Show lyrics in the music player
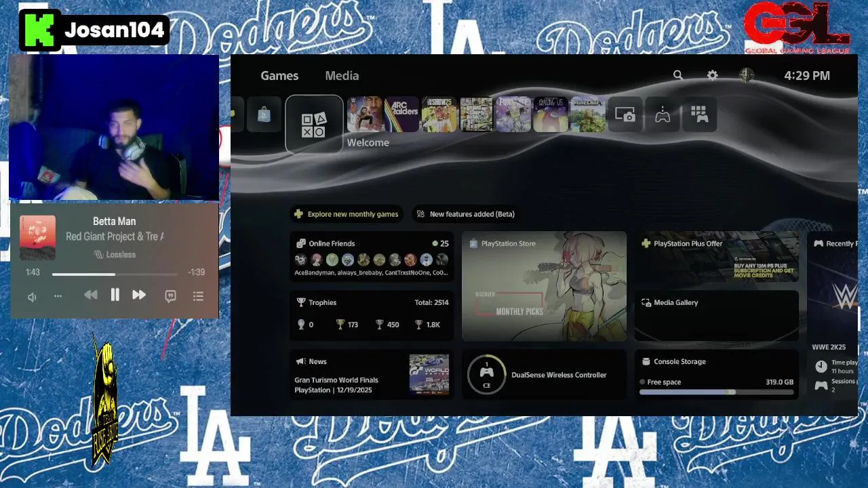This screenshot has width=868, height=488. pyautogui.click(x=171, y=296)
